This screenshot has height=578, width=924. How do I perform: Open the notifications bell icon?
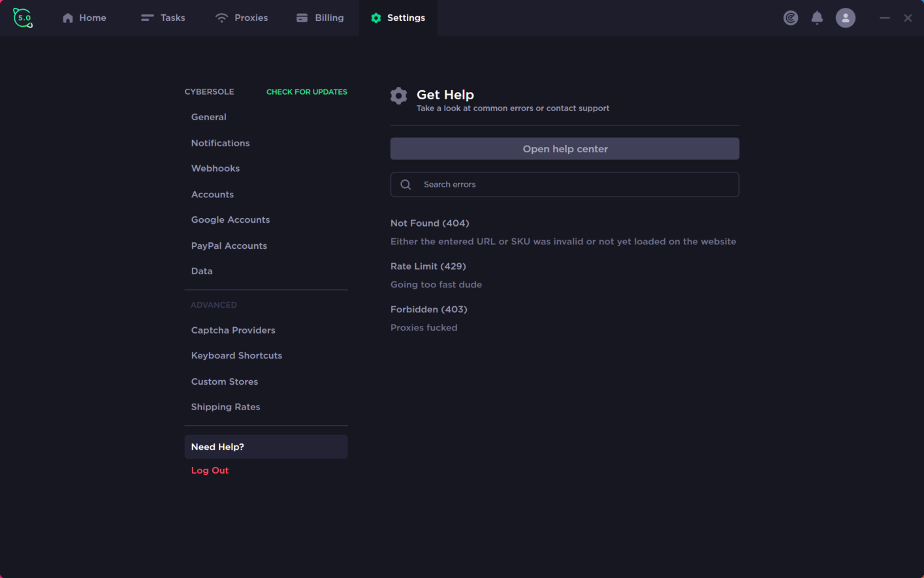coord(817,18)
